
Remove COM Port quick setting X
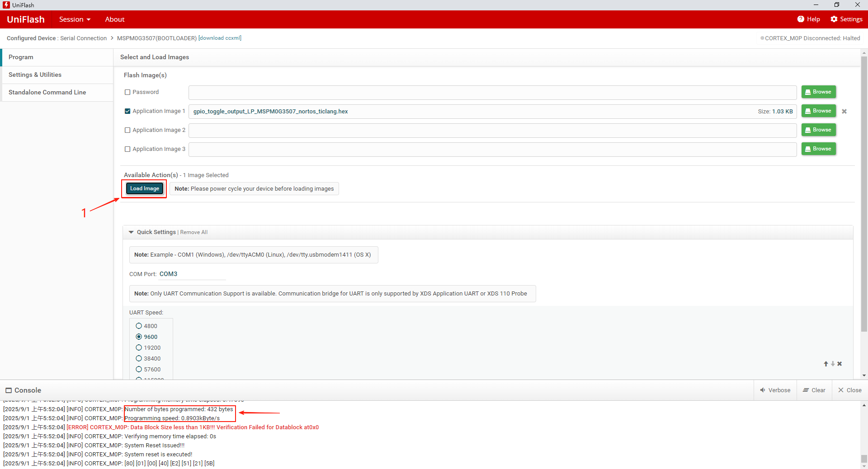coord(840,364)
